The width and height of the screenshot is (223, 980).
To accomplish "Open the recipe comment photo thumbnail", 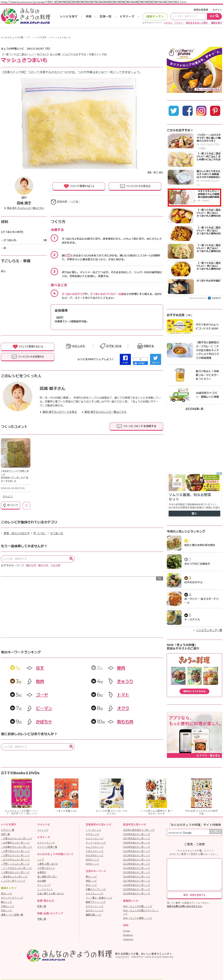I will click(16, 453).
